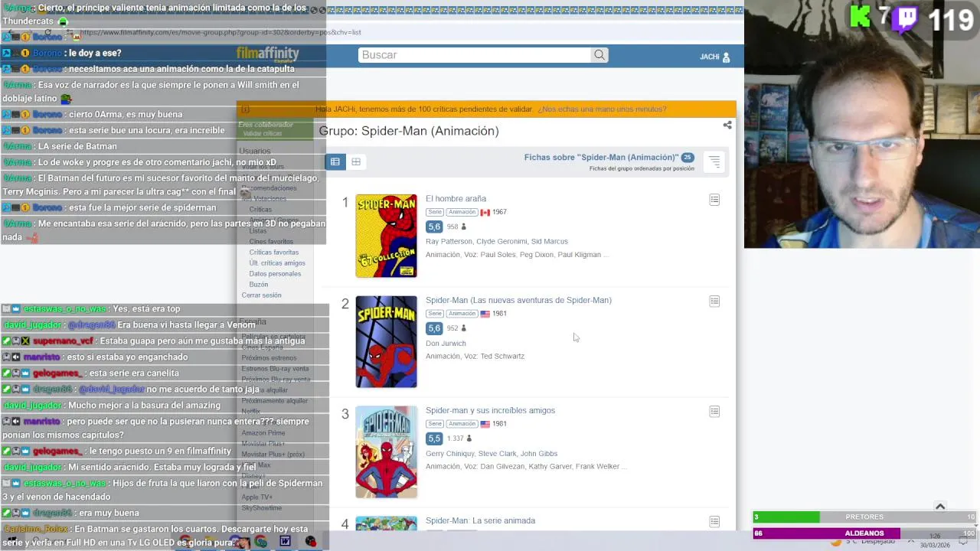Open Spider-Man: La serie animada link
980x551 pixels.
[480, 521]
